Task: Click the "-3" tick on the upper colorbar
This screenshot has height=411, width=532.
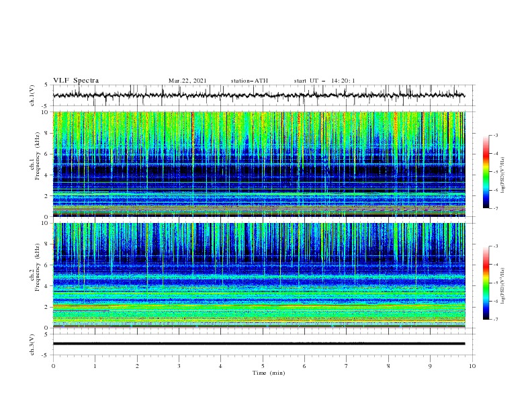Action: coord(496,135)
